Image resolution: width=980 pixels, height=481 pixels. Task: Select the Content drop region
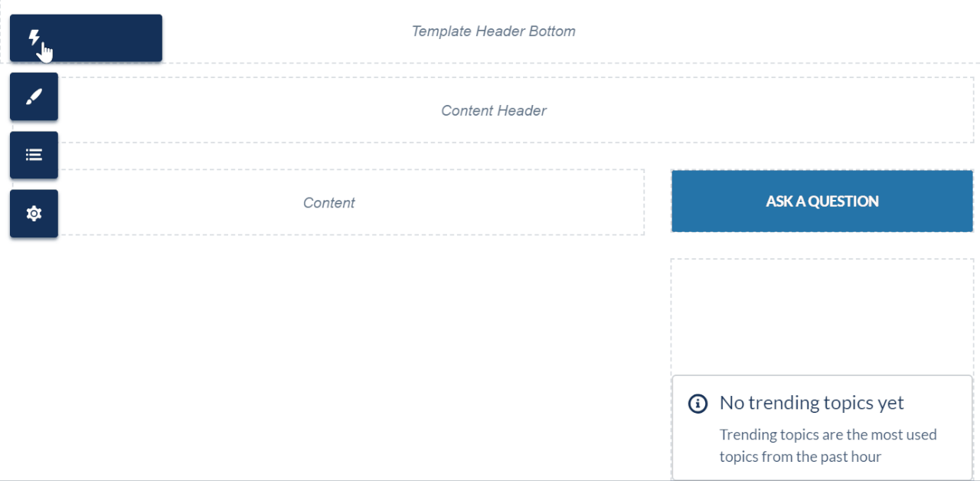tap(328, 202)
